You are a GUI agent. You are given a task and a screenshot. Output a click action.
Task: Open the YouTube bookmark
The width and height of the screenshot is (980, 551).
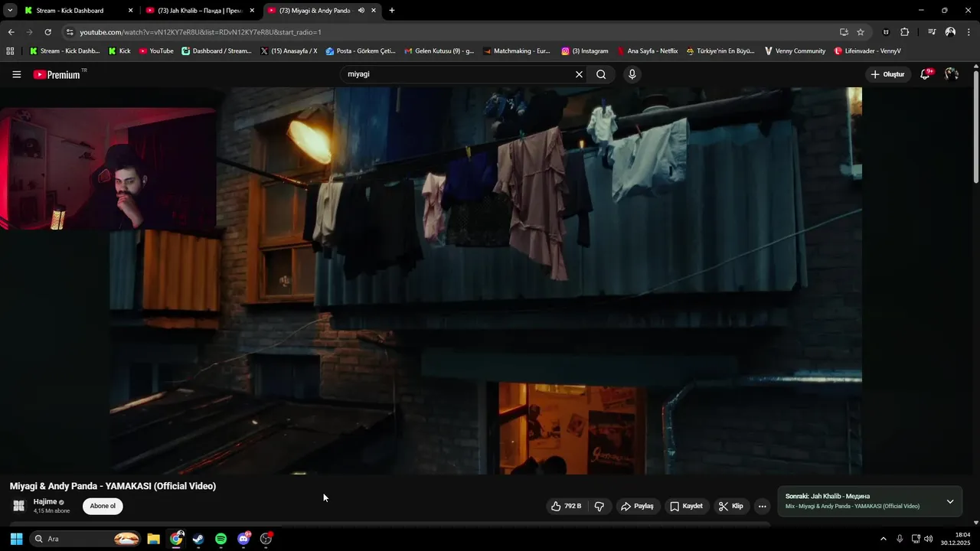click(156, 51)
